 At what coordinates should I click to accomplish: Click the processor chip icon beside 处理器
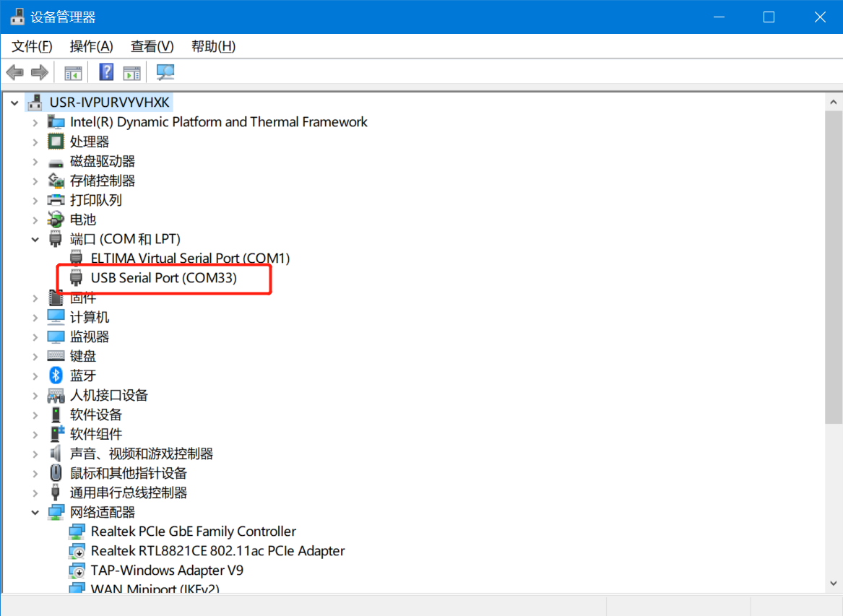(x=56, y=142)
